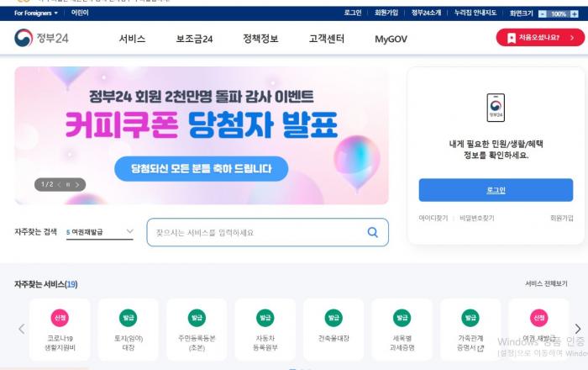
Task: Open the 정책정보 menu
Action: pos(260,39)
